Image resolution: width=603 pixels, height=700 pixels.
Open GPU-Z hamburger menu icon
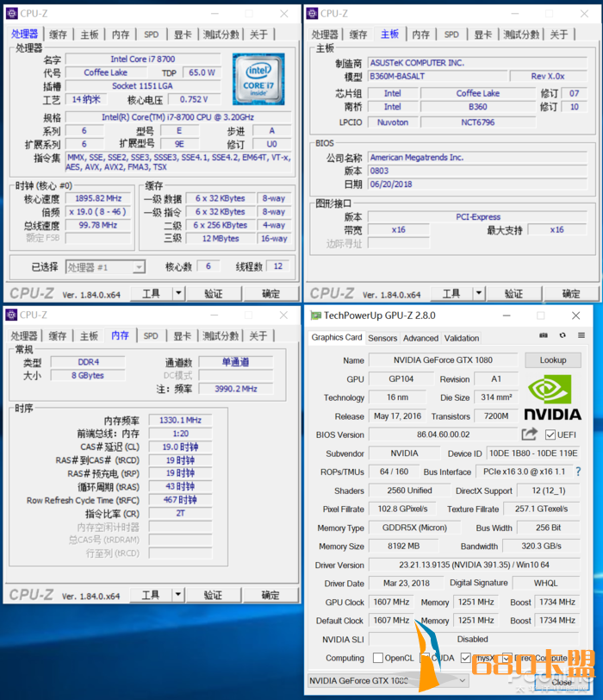coord(581,335)
